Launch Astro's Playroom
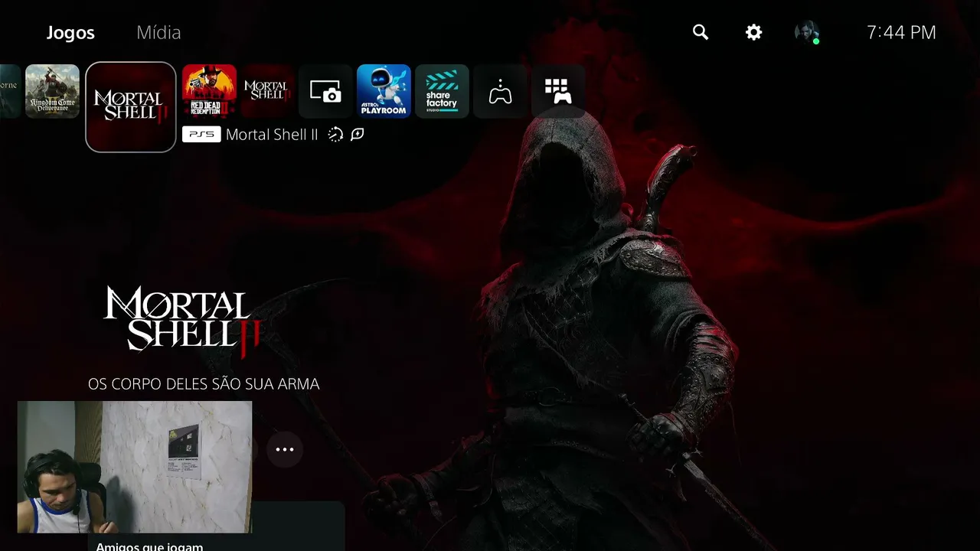Viewport: 980px width, 551px height. 384,91
